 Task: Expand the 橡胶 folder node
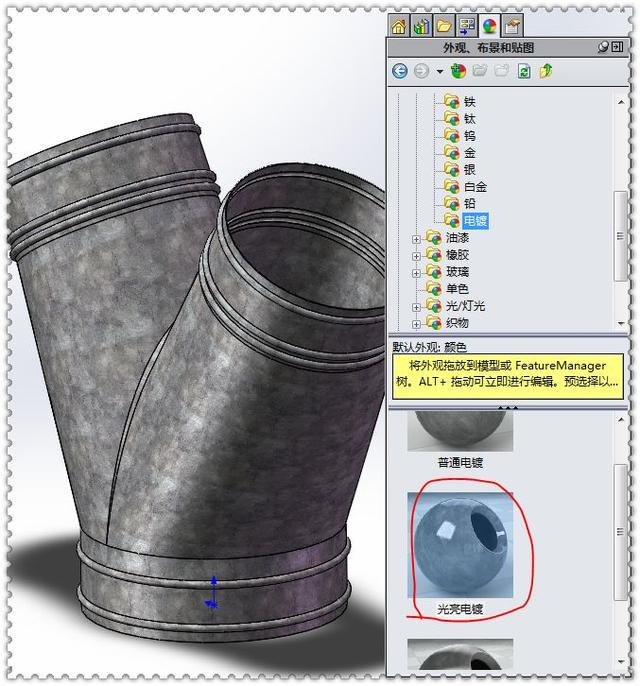(x=416, y=256)
